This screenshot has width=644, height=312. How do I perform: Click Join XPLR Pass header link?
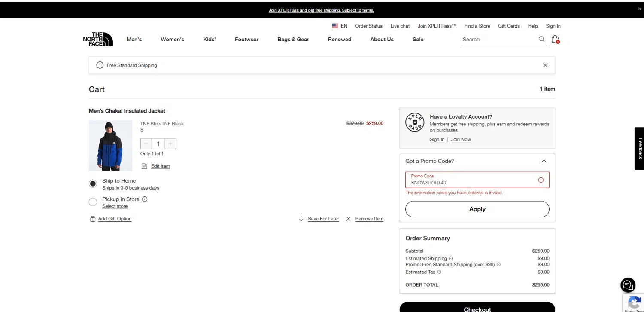pos(437,26)
